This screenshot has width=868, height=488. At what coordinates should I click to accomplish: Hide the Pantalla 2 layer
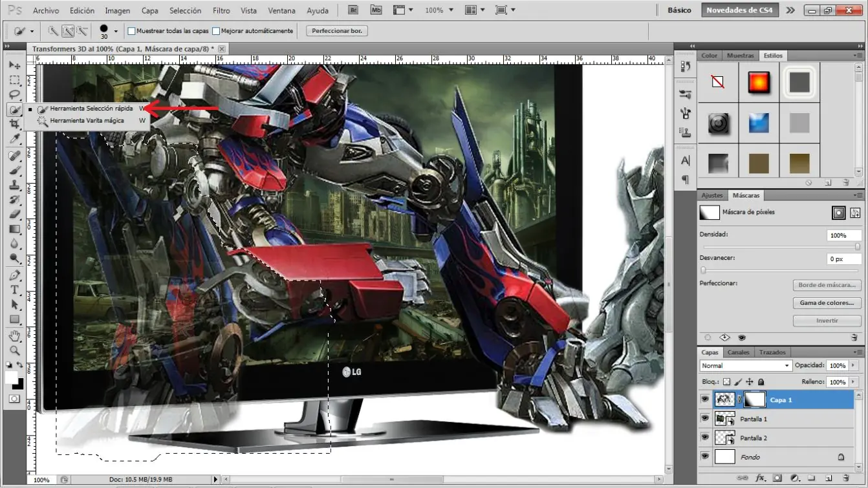click(705, 438)
